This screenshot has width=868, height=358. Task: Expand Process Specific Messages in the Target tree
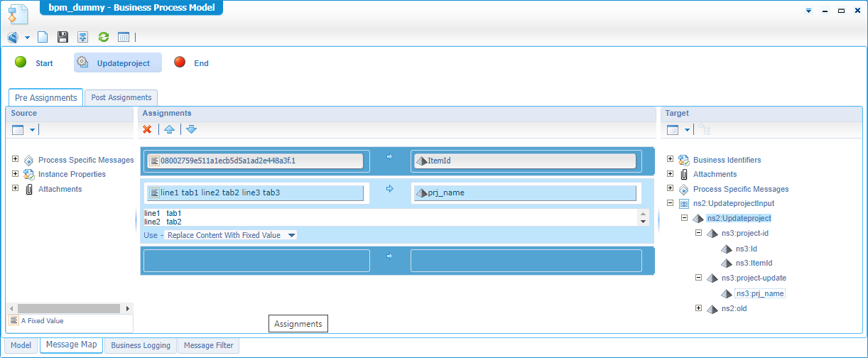click(671, 188)
